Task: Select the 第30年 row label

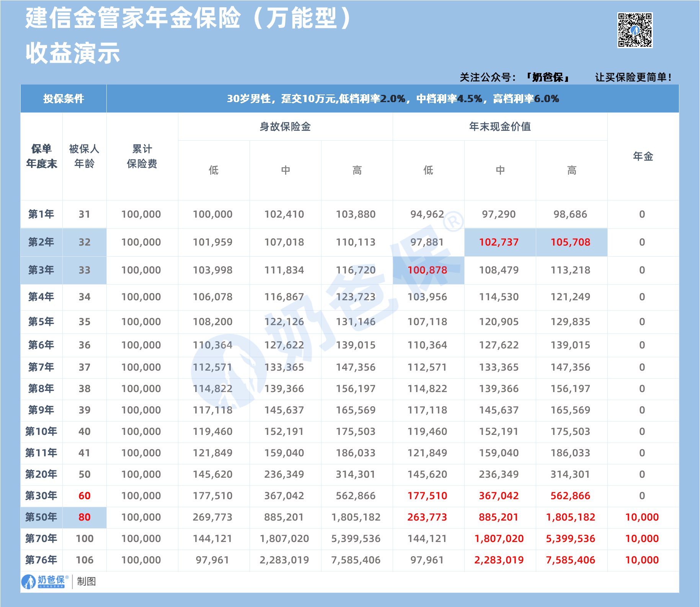Action: pos(41,496)
